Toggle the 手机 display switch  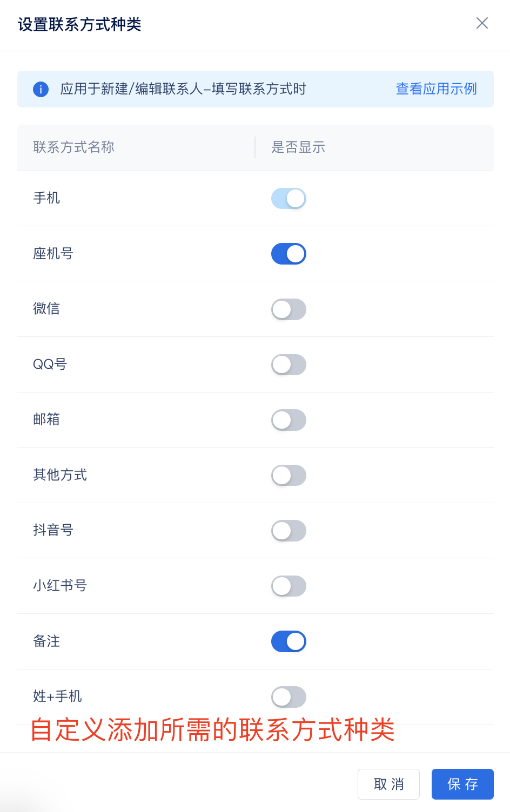pyautogui.click(x=288, y=198)
